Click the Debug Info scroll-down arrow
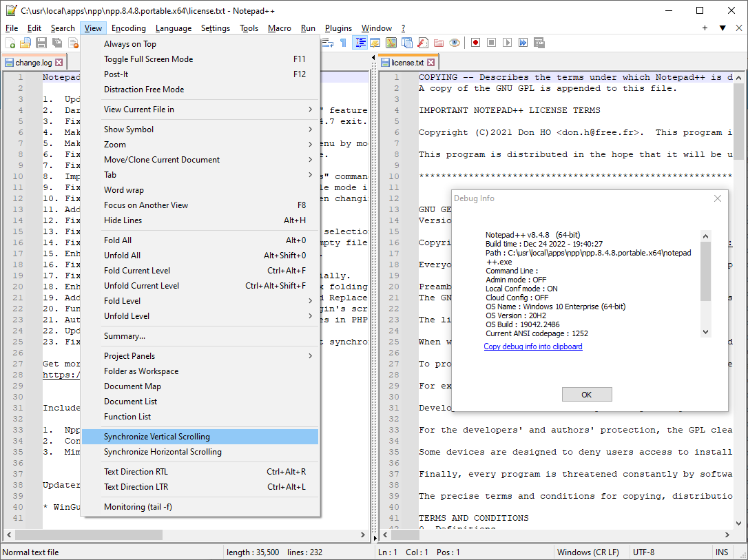The image size is (748, 560). click(x=705, y=332)
